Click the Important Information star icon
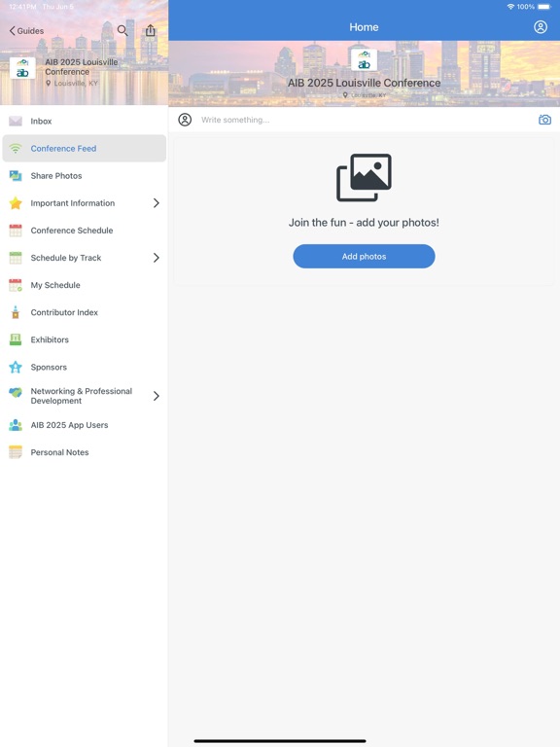 (x=16, y=203)
